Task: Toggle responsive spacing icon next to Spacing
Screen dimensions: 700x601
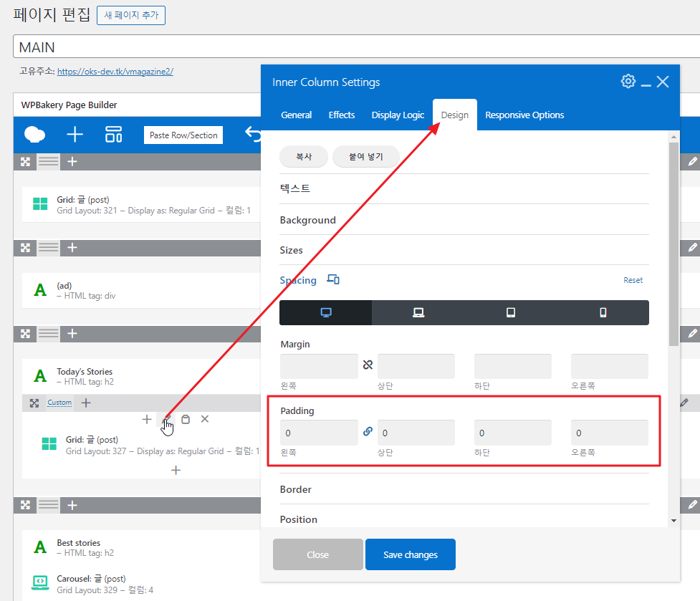Action: (333, 280)
